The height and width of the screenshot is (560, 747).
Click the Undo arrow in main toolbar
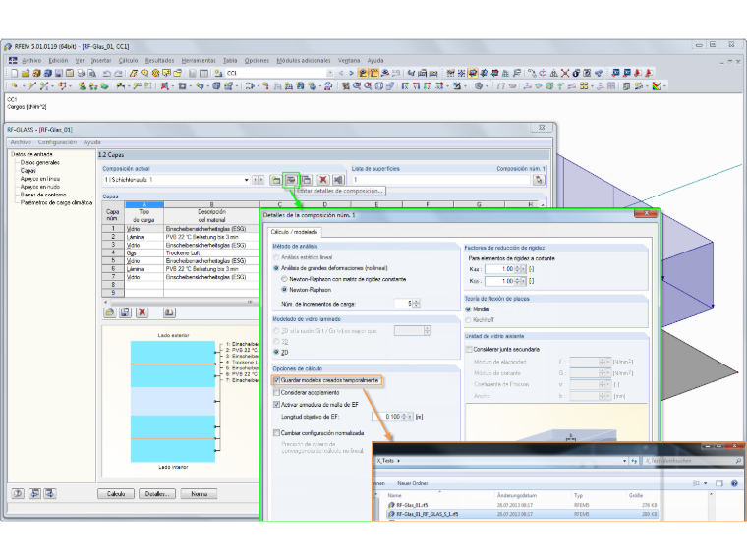(107, 73)
